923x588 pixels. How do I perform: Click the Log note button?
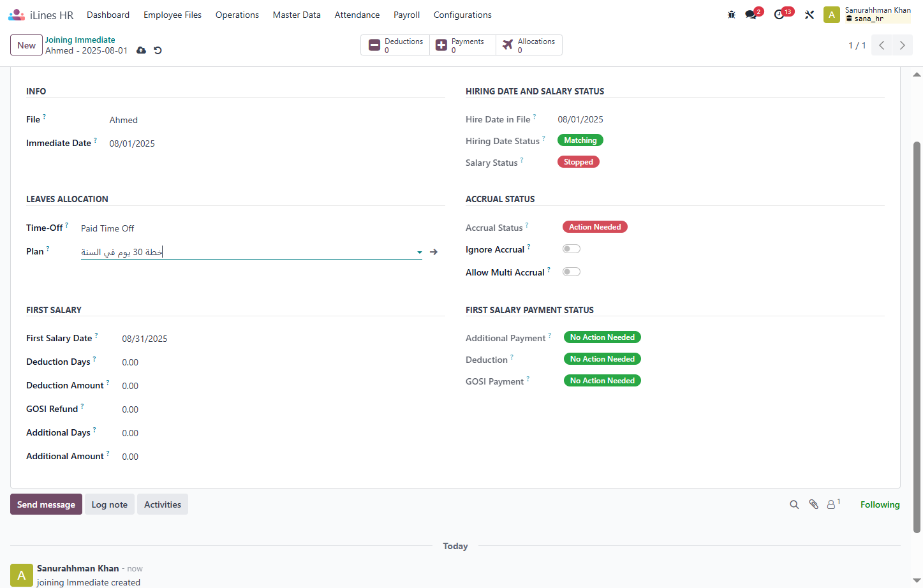pos(110,504)
